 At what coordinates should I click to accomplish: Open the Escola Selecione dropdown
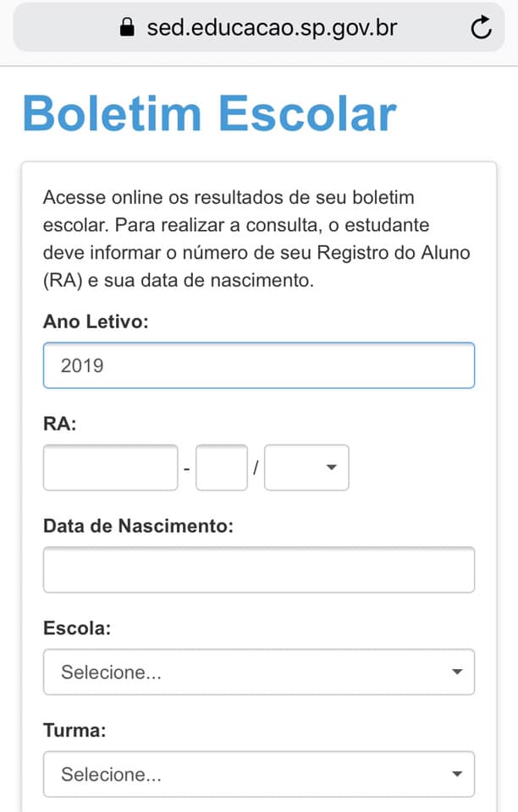(x=259, y=672)
